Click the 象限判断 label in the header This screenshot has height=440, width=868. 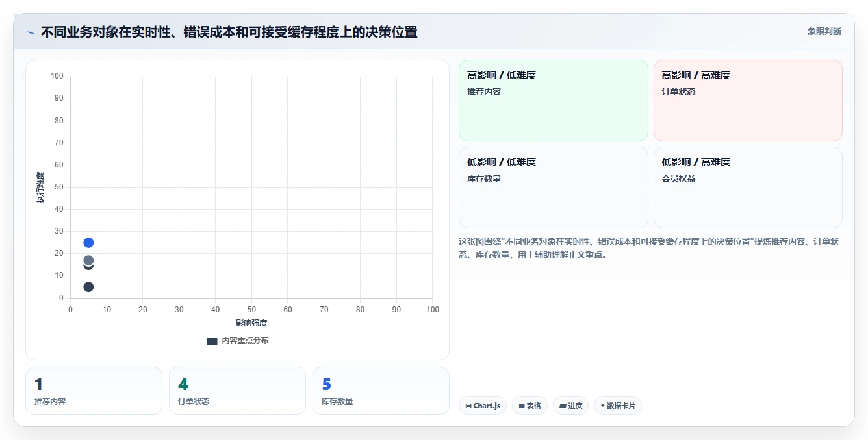[824, 31]
